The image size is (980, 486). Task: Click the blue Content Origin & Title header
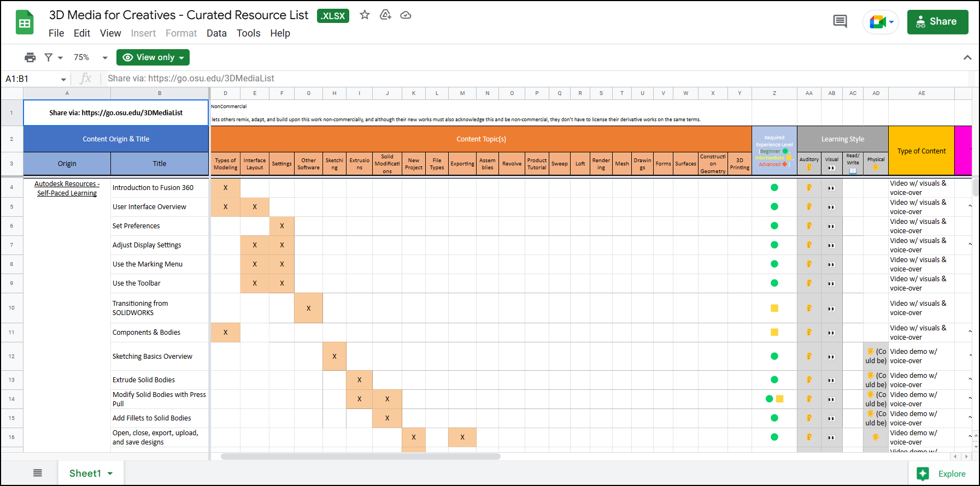click(116, 139)
